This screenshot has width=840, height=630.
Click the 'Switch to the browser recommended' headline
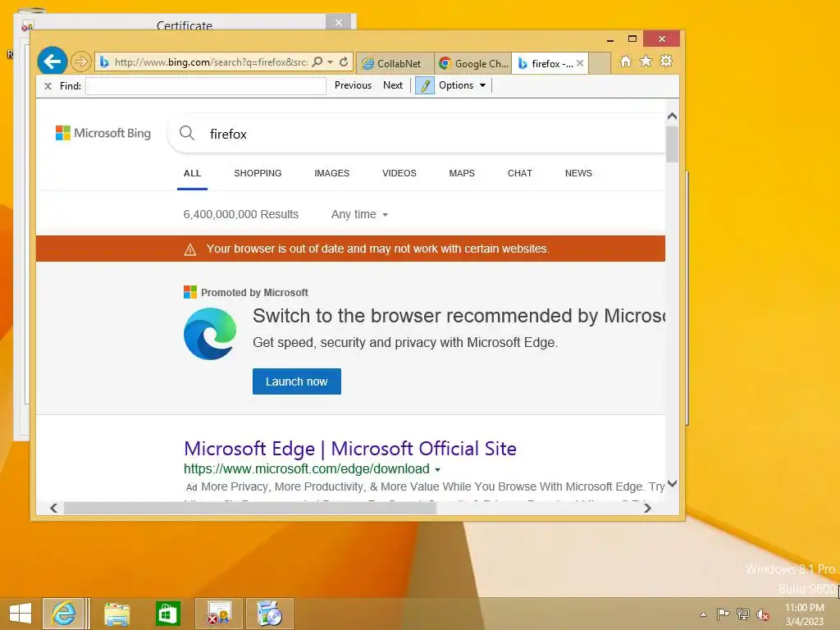point(459,316)
